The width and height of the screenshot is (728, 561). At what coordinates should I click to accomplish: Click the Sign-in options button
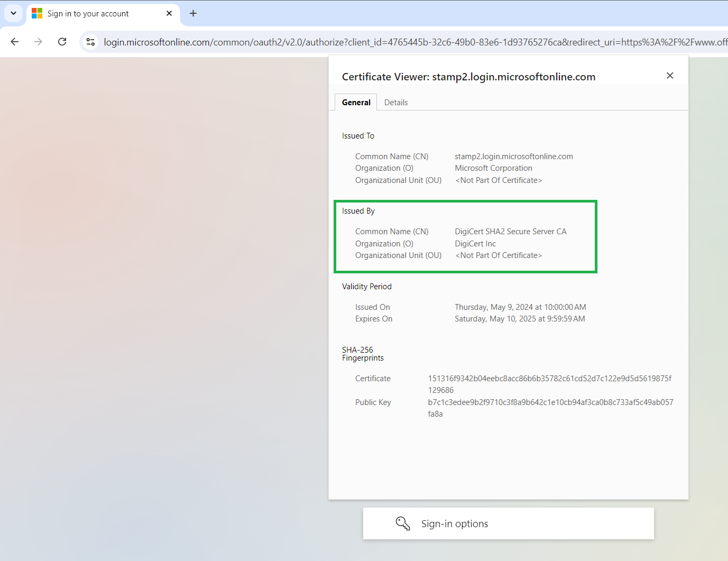(x=508, y=523)
